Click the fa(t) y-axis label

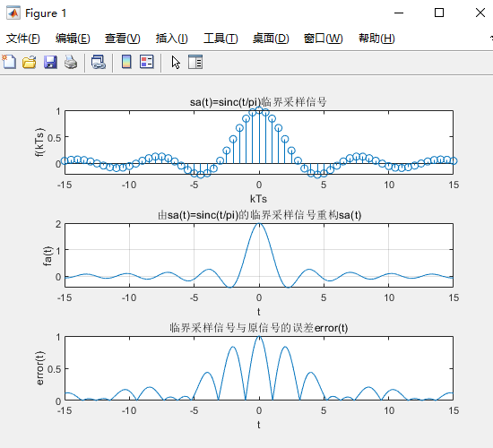48,256
